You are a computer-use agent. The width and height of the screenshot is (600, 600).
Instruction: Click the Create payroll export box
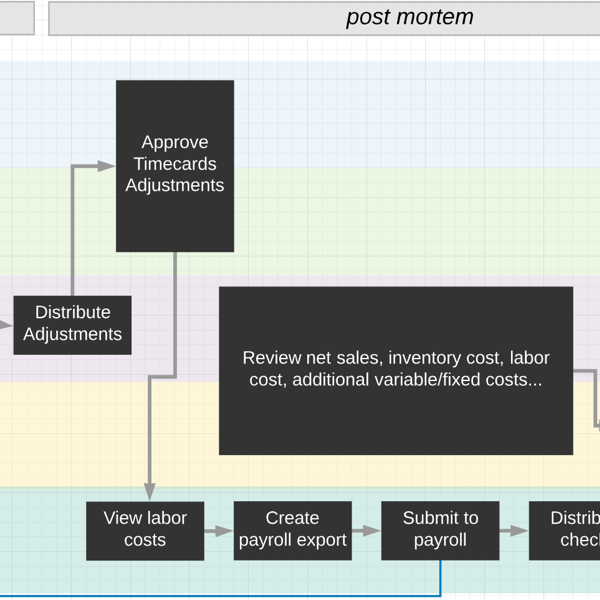point(292,530)
